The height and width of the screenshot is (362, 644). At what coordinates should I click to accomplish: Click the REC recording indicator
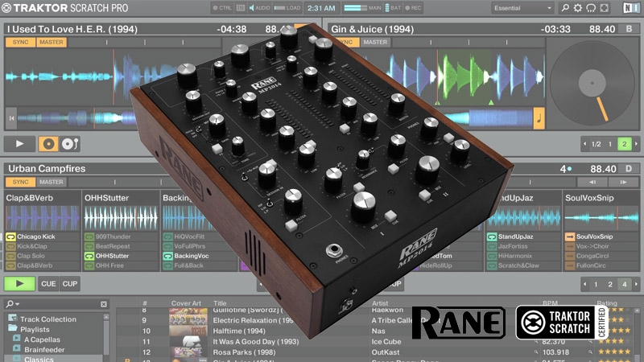click(x=413, y=8)
